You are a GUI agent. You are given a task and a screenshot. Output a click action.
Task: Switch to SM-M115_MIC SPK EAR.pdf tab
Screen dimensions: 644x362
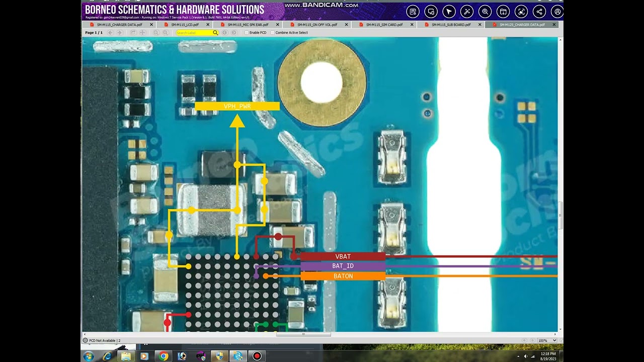tap(248, 25)
